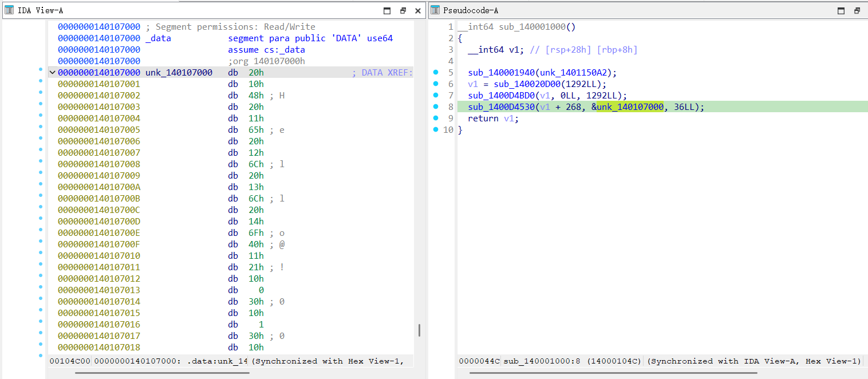Click the IDA View-A horizontal scrollbar
The height and width of the screenshot is (379, 868).
[x=162, y=373]
